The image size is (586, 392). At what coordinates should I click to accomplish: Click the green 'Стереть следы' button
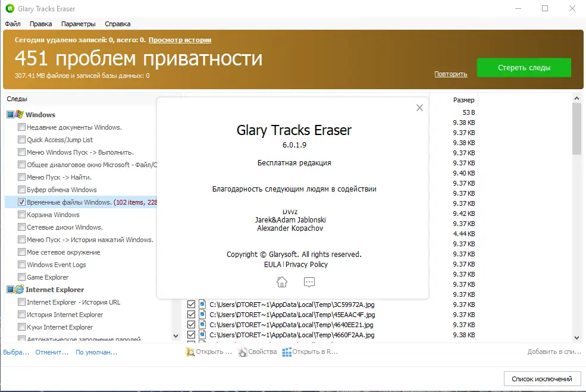[x=524, y=68]
